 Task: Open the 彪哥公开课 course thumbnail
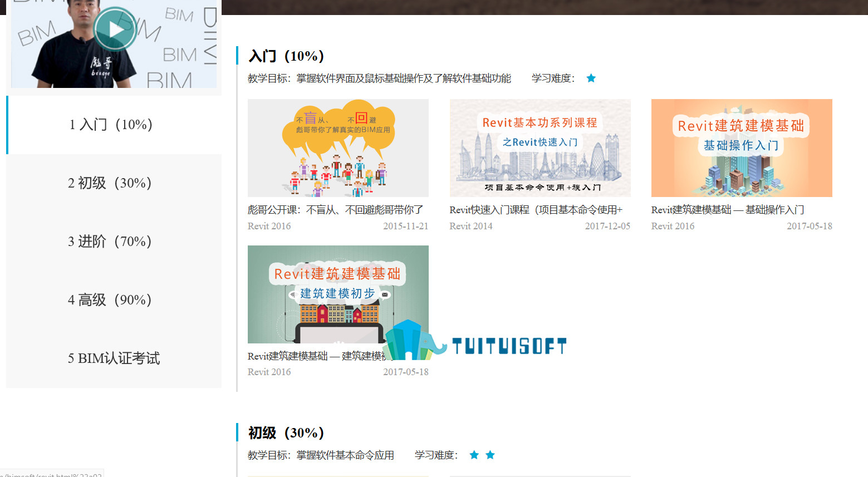click(338, 148)
